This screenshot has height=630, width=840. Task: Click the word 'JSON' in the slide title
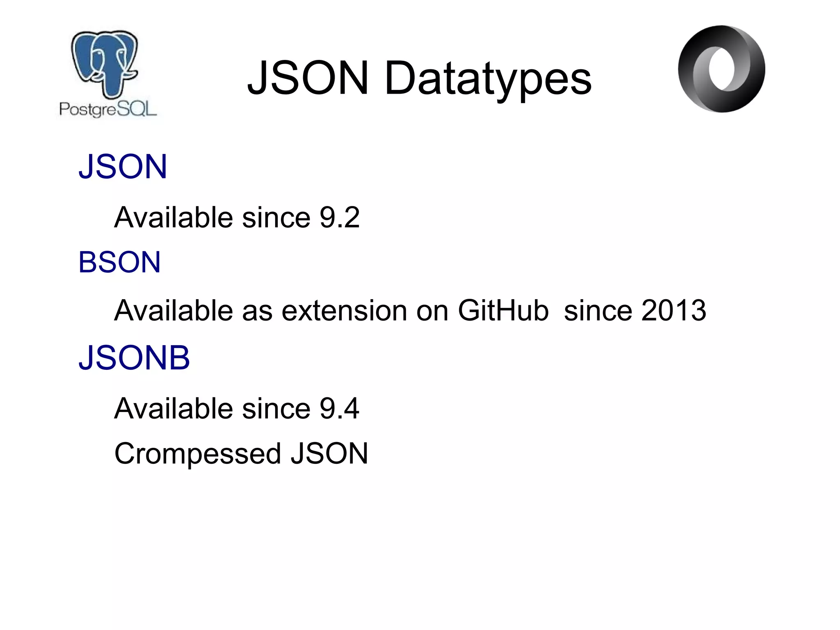308,78
